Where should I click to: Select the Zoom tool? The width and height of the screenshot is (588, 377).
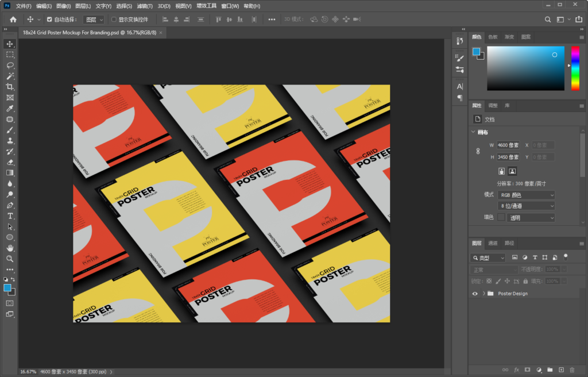pos(10,259)
